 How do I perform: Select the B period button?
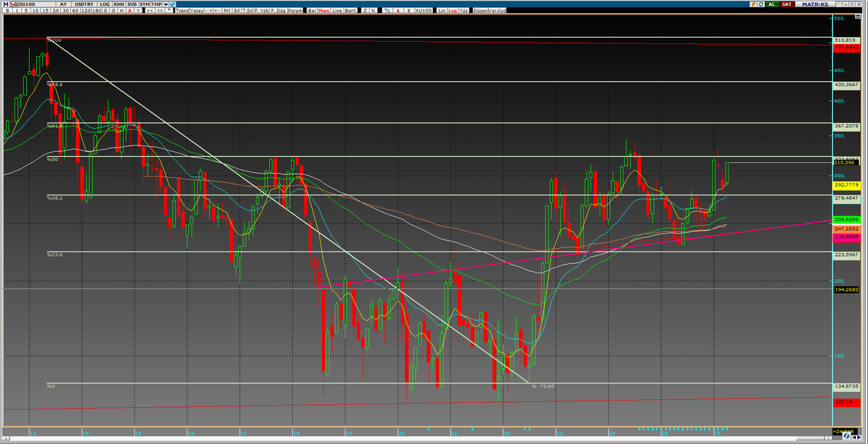coord(8,11)
